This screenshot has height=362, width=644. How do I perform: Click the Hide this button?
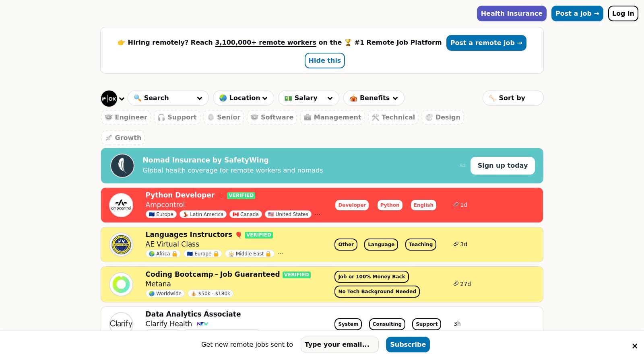[324, 61]
